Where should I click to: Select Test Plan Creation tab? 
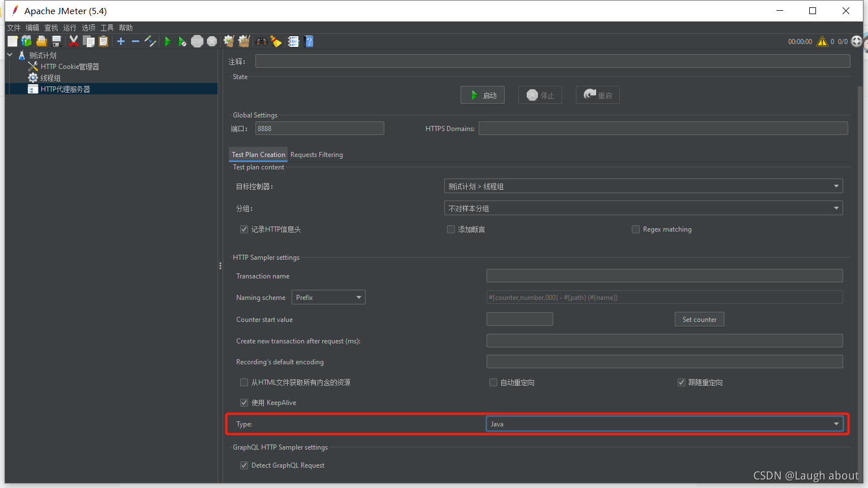[x=258, y=155]
